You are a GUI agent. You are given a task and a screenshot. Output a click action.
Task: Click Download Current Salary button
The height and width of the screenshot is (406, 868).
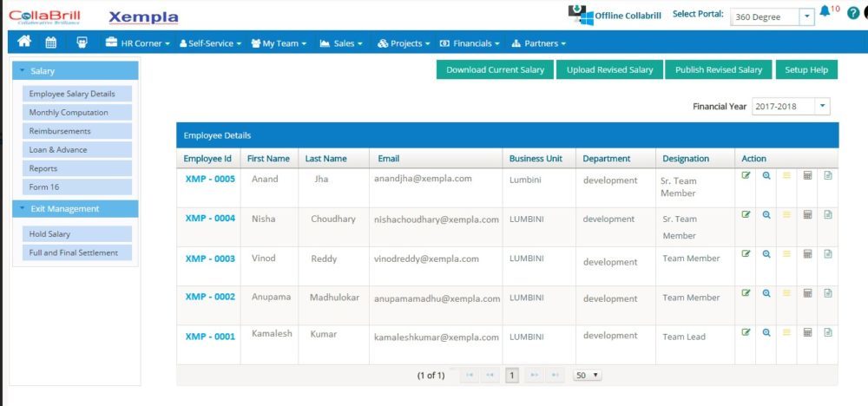[x=495, y=69]
